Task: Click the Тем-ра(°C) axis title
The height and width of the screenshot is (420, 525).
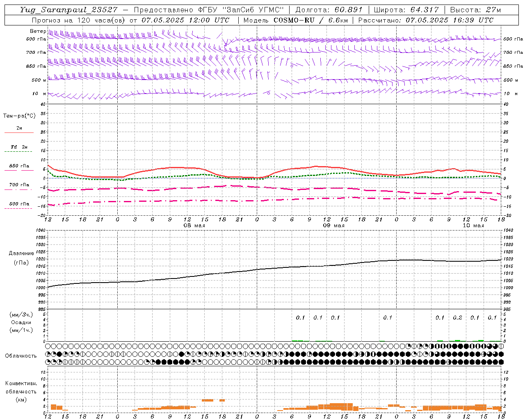Action: (x=19, y=116)
